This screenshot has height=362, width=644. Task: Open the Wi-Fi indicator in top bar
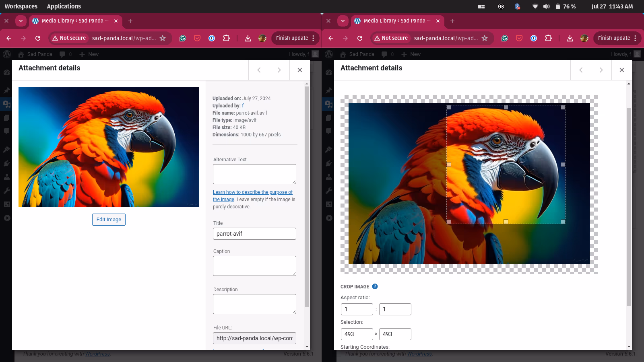535,6
